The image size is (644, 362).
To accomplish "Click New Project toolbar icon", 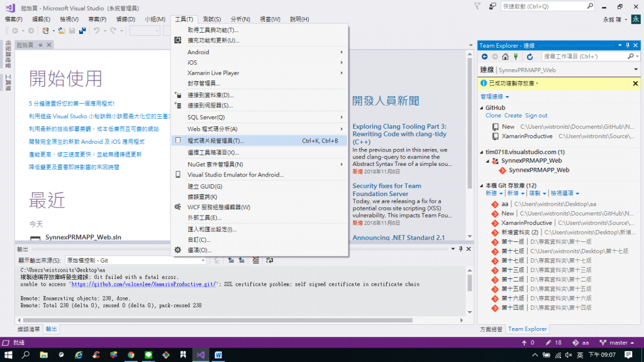I will point(45,31).
